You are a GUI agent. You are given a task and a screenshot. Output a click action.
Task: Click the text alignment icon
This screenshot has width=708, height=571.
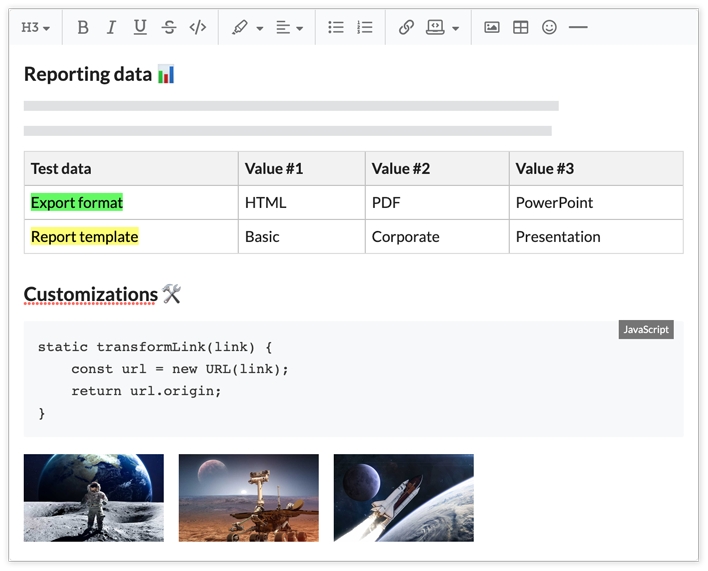click(x=283, y=28)
